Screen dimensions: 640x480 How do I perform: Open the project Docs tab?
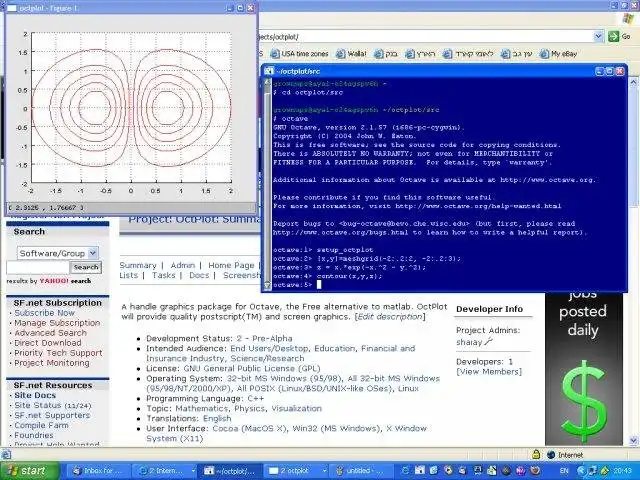click(199, 276)
